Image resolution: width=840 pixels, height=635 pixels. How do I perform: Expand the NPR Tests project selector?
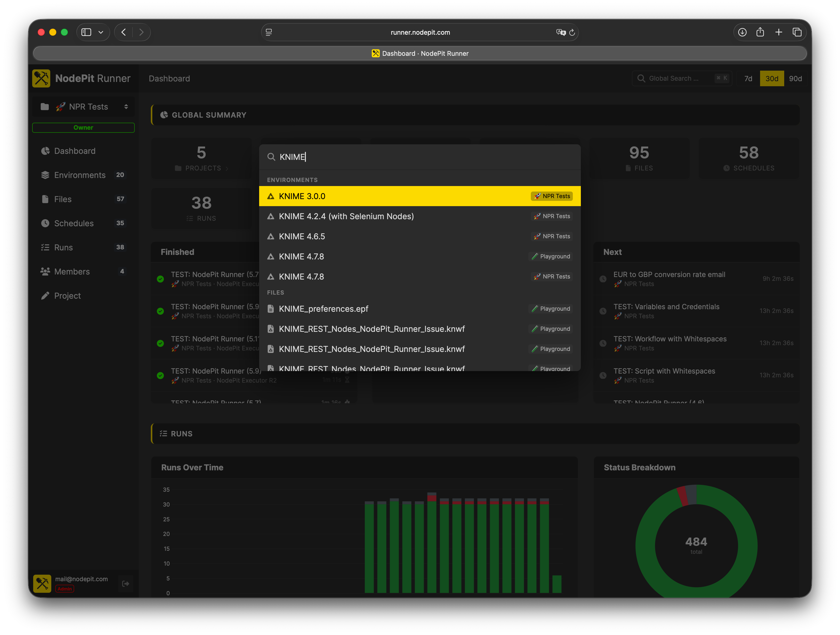click(83, 107)
